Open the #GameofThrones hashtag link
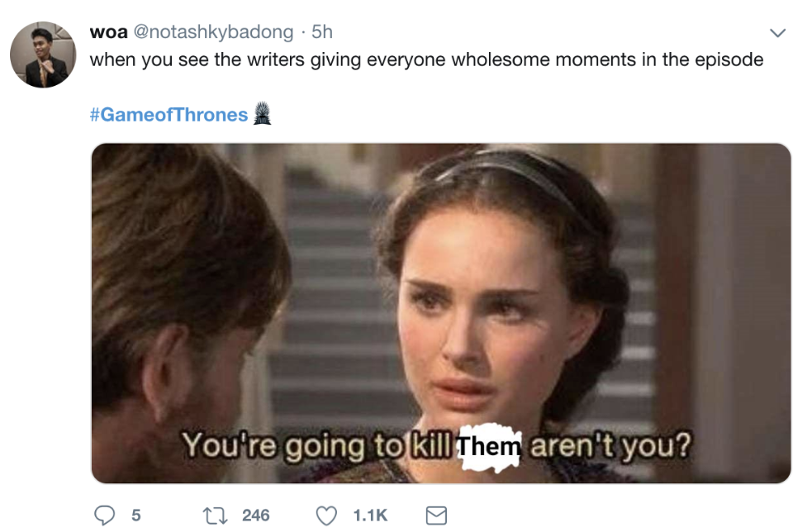This screenshot has width=793, height=532. point(169,115)
